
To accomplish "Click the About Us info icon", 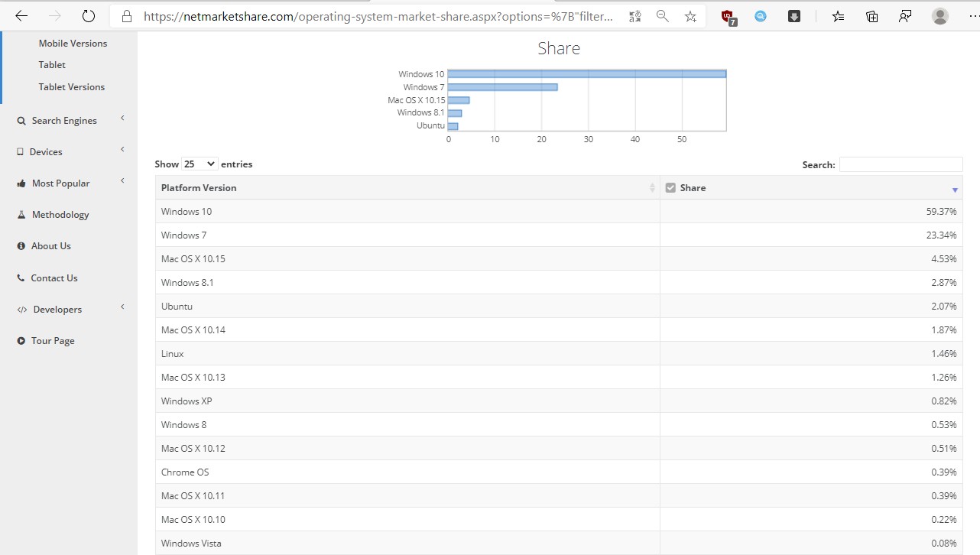I will click(21, 246).
